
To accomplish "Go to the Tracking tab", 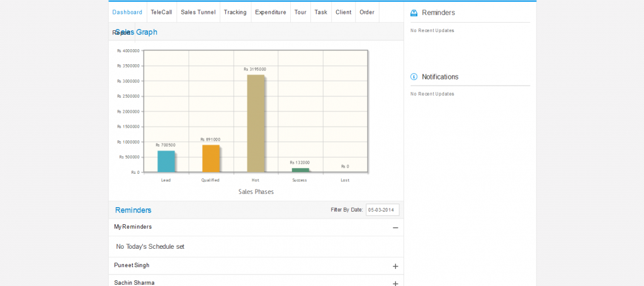I will (235, 12).
